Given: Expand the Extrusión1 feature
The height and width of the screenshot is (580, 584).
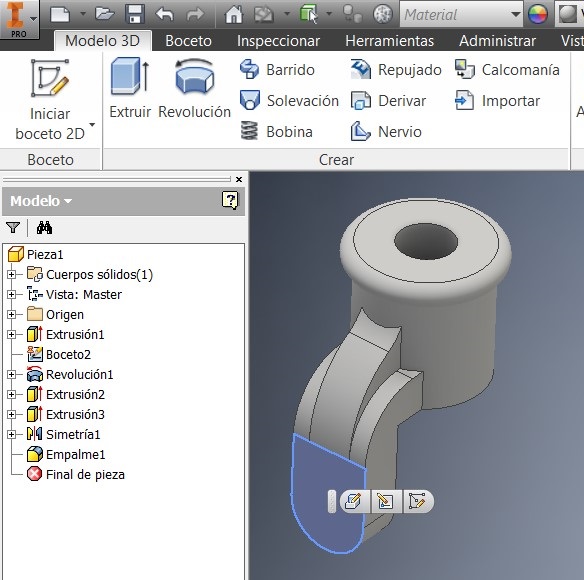Looking at the screenshot, I should [12, 335].
